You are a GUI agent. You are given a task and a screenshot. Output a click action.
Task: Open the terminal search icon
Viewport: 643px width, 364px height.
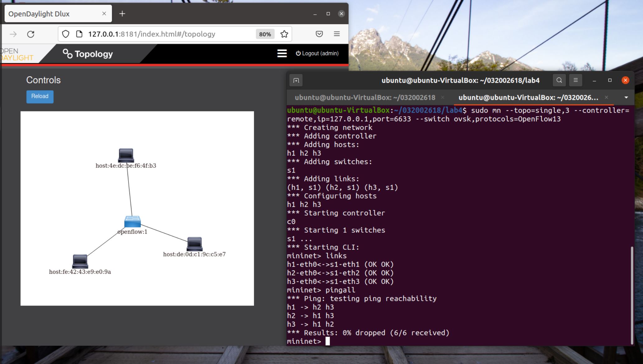[x=559, y=80]
